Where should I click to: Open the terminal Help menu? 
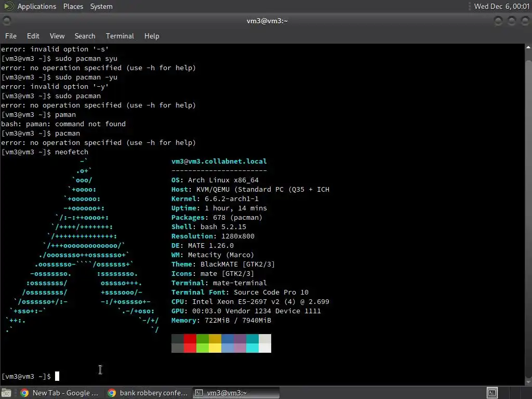coord(152,36)
